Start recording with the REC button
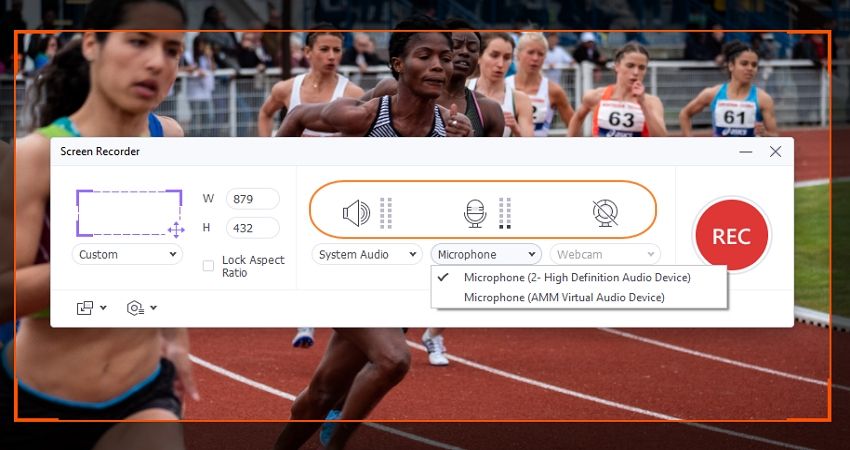Image resolution: width=850 pixels, height=450 pixels. [x=731, y=235]
